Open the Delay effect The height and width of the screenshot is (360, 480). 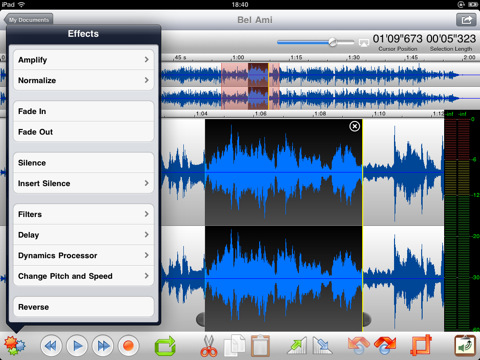(83, 235)
